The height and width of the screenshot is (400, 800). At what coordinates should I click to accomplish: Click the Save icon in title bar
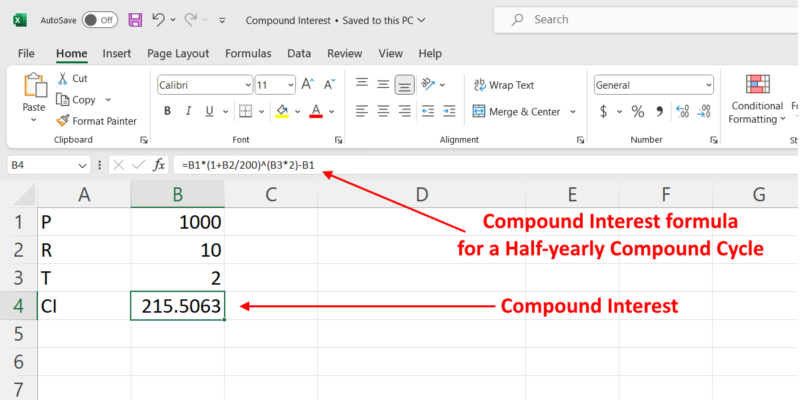click(x=135, y=20)
